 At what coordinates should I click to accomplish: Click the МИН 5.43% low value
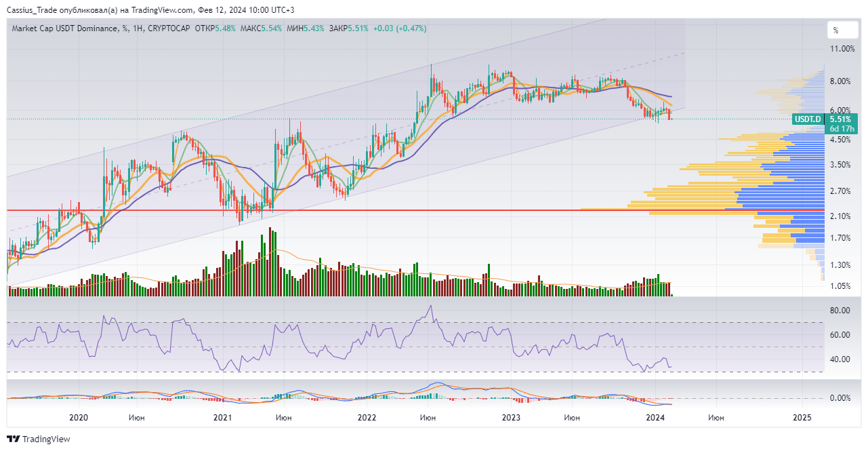(x=305, y=28)
